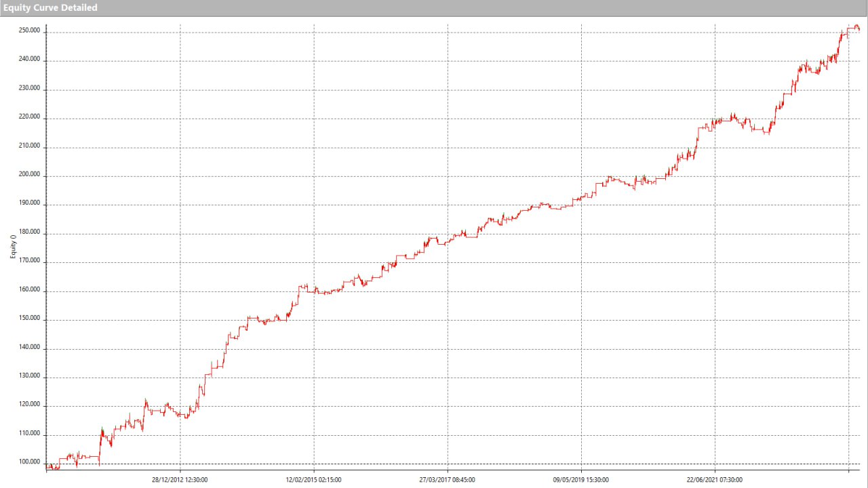Image resolution: width=868 pixels, height=488 pixels.
Task: Click the vertical Equity axis title
Action: [13, 247]
